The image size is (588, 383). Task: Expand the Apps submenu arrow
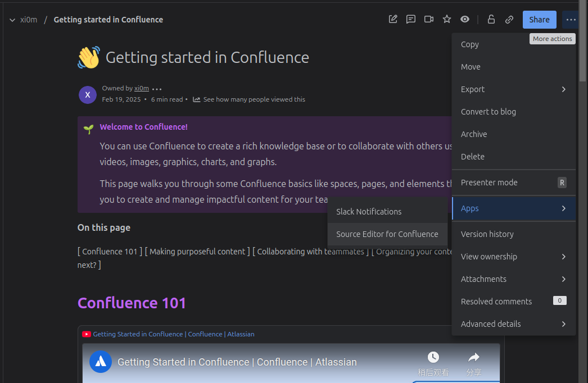pyautogui.click(x=563, y=208)
